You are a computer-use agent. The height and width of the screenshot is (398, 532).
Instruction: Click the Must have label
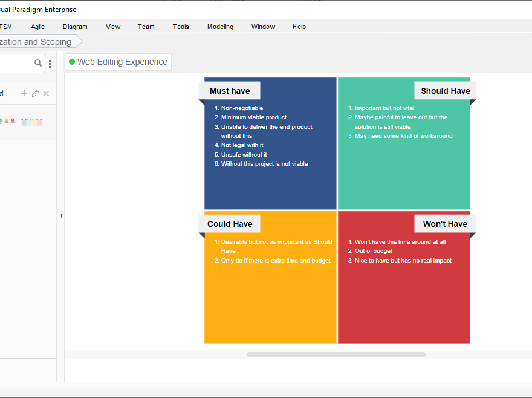coord(230,91)
